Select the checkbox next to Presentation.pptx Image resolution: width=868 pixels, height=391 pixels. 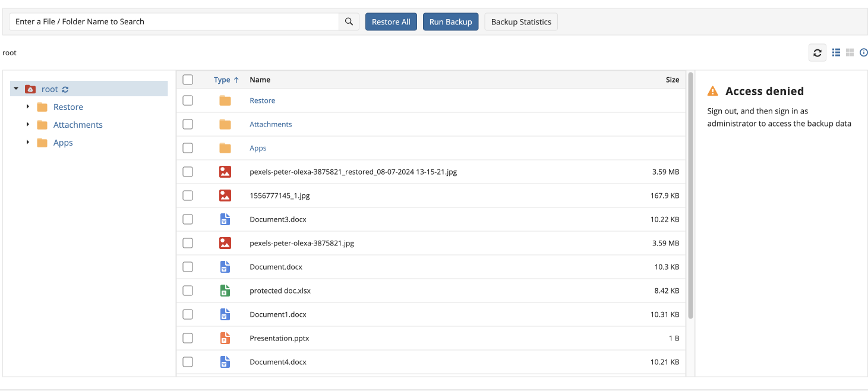pyautogui.click(x=188, y=338)
